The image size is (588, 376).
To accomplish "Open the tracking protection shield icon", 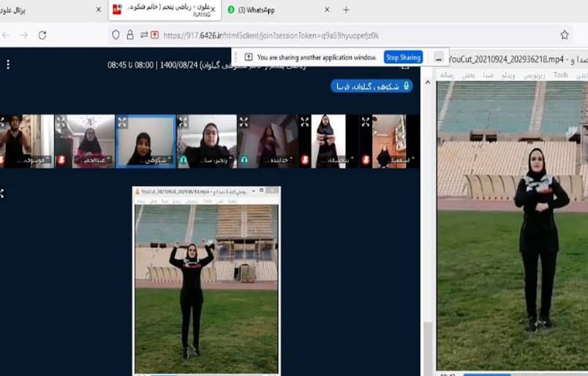I will click(116, 34).
